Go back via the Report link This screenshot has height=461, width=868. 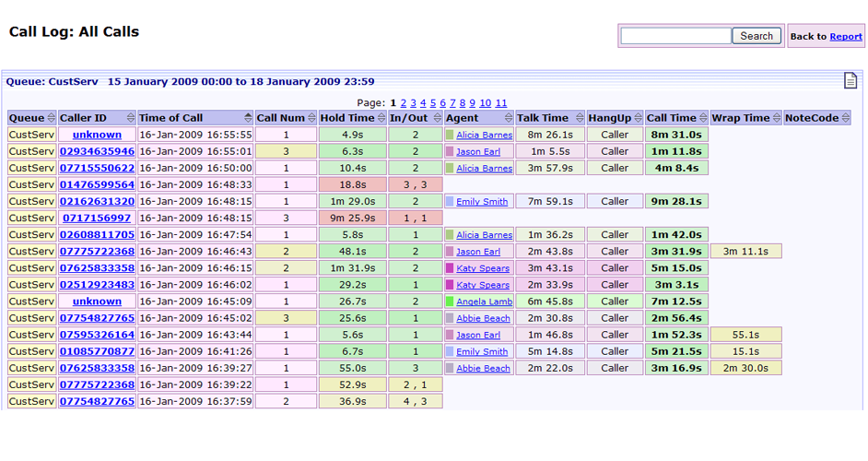coord(846,37)
